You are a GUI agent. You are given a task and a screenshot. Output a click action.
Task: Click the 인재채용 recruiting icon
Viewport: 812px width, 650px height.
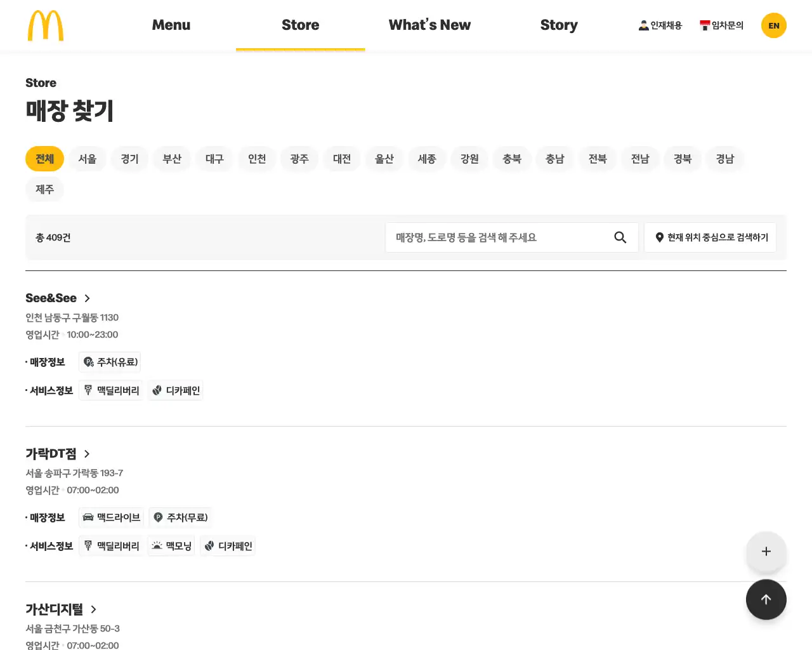click(x=643, y=25)
